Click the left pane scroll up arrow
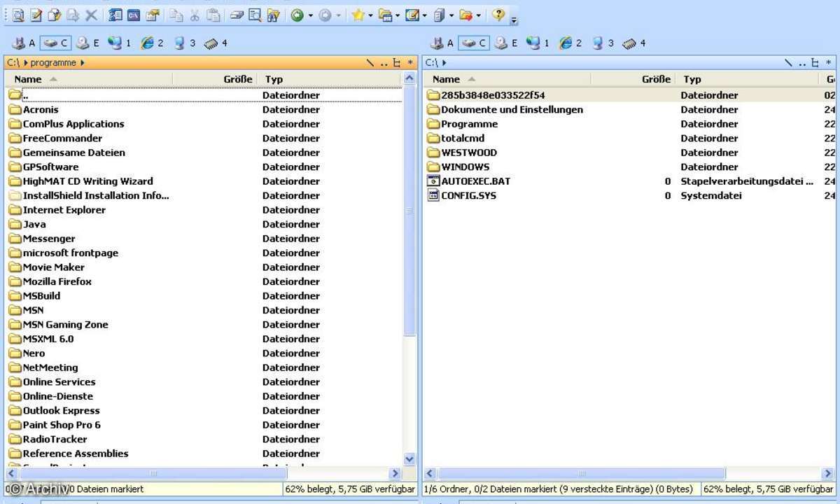Screen dimensions: 840x504 coord(410,79)
